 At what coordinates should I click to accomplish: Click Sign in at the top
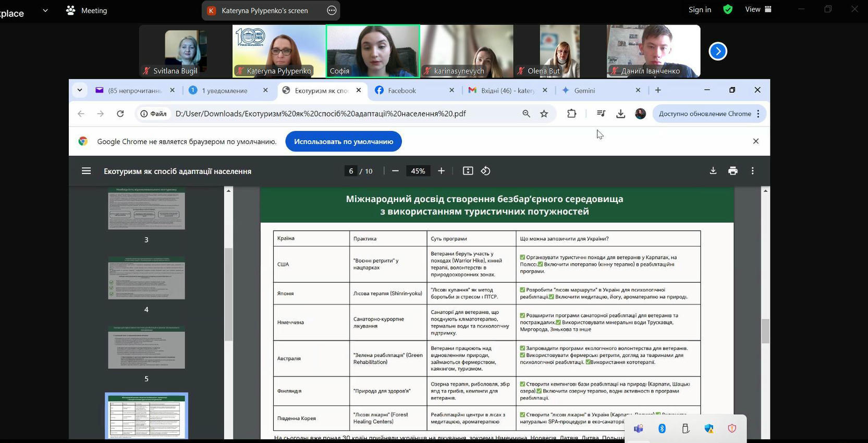coord(700,9)
